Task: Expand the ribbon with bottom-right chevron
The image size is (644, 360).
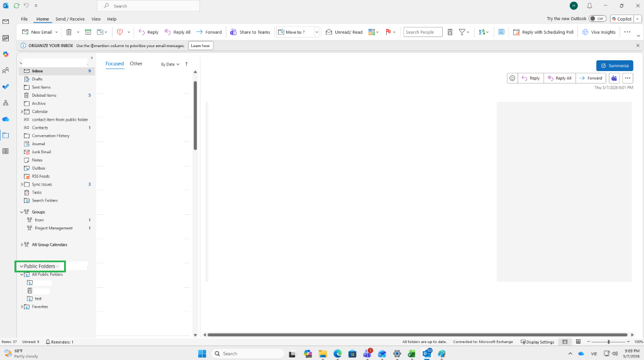Action: point(638,36)
